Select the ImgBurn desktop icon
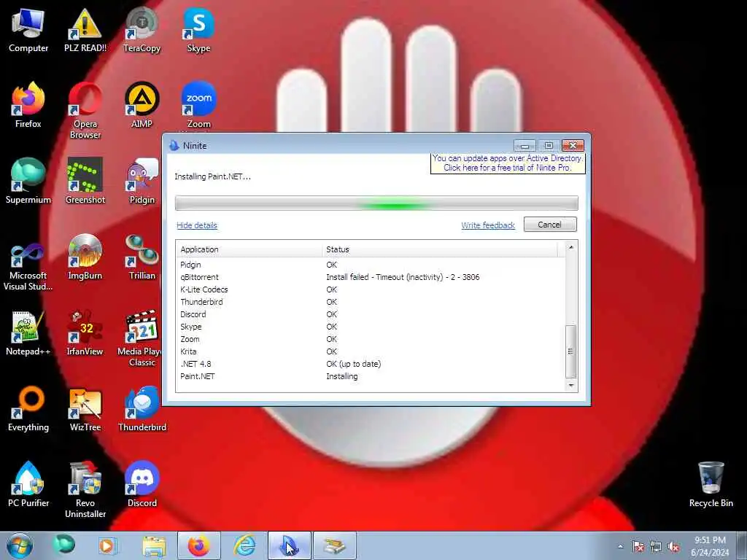Image resolution: width=747 pixels, height=560 pixels. [85, 257]
